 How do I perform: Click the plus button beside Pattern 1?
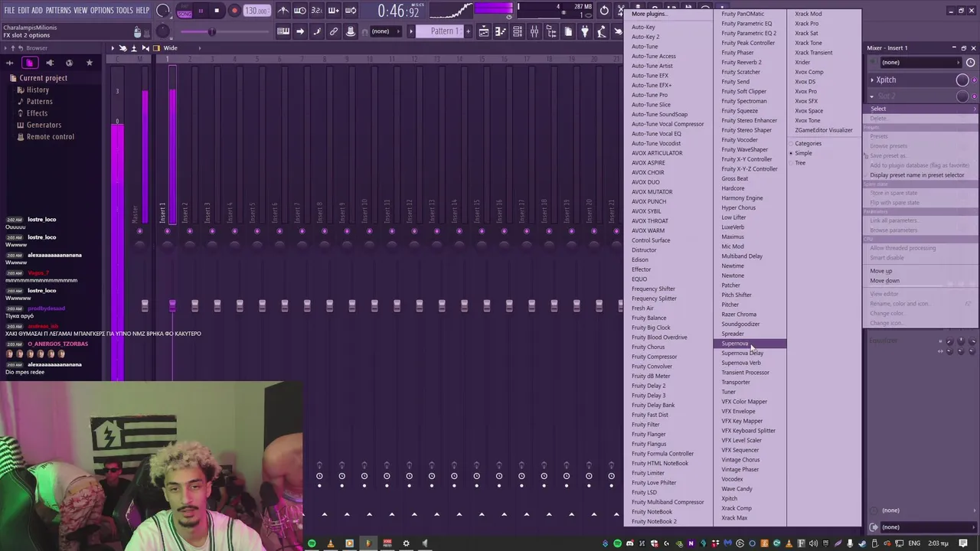[468, 31]
